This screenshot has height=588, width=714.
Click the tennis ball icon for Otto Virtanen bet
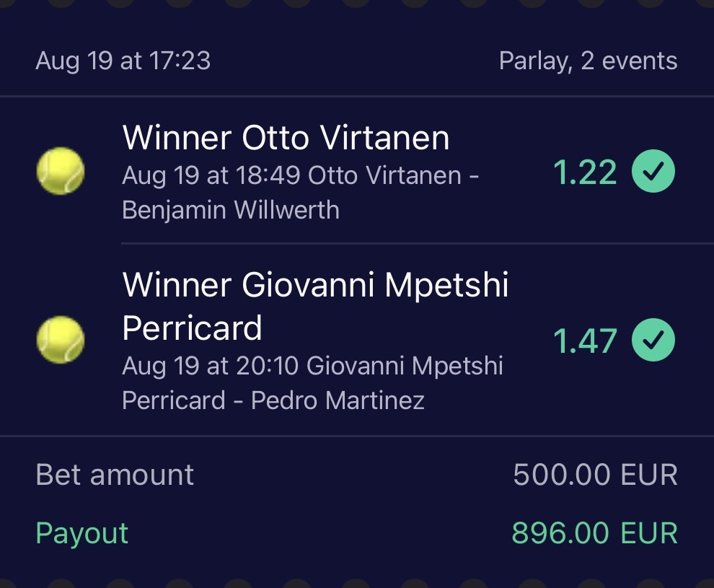[x=61, y=171]
